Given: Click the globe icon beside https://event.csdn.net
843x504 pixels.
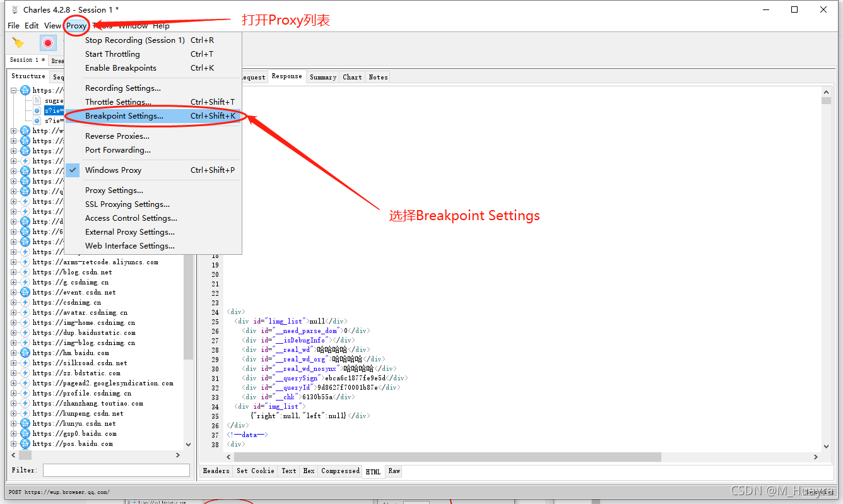Looking at the screenshot, I should (25, 292).
